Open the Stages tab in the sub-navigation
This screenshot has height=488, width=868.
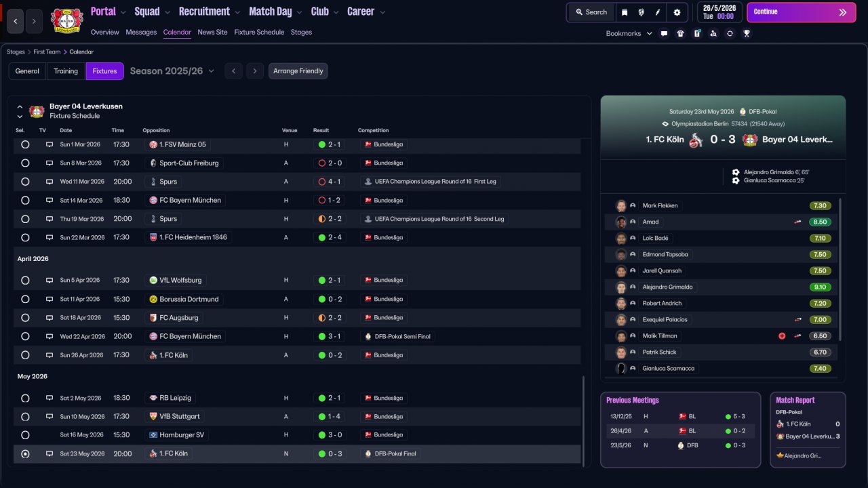(301, 33)
